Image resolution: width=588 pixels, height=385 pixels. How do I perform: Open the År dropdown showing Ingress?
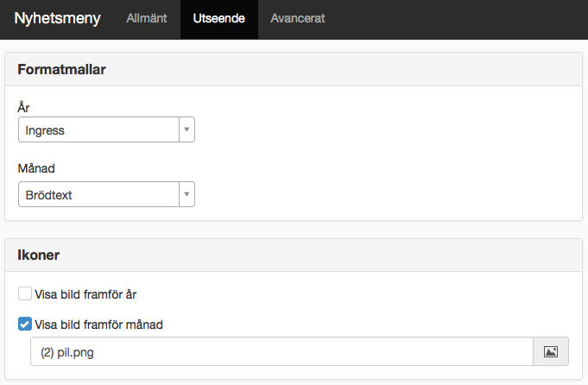tap(106, 129)
